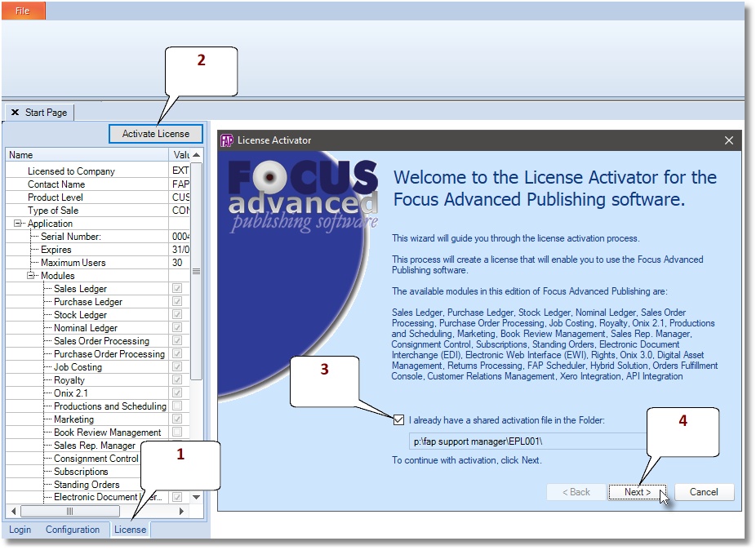Screen dimensions: 756x550
Task: Select the 'Subscriptions' tree item
Action: coord(81,471)
